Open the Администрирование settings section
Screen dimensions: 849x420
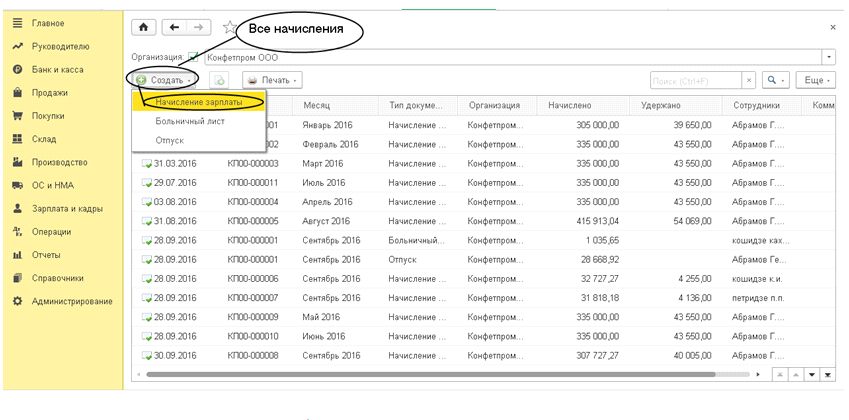click(x=72, y=301)
